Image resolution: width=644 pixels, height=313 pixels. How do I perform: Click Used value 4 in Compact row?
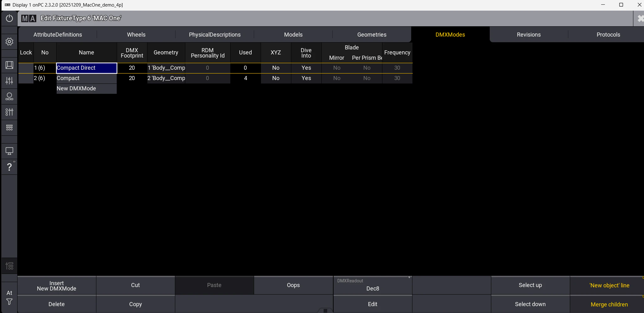coord(245,78)
